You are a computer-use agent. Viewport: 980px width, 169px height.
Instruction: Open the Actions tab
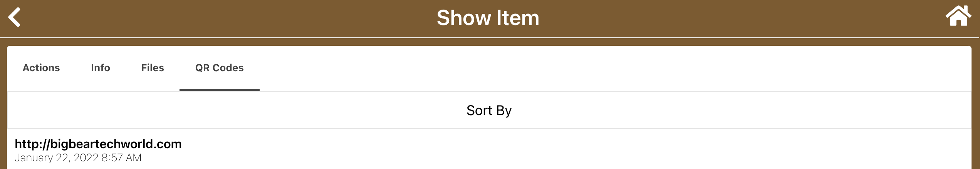(x=41, y=68)
